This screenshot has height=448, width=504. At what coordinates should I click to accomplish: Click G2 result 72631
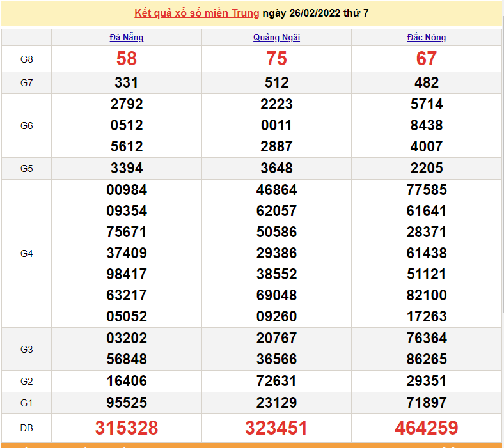point(276,381)
